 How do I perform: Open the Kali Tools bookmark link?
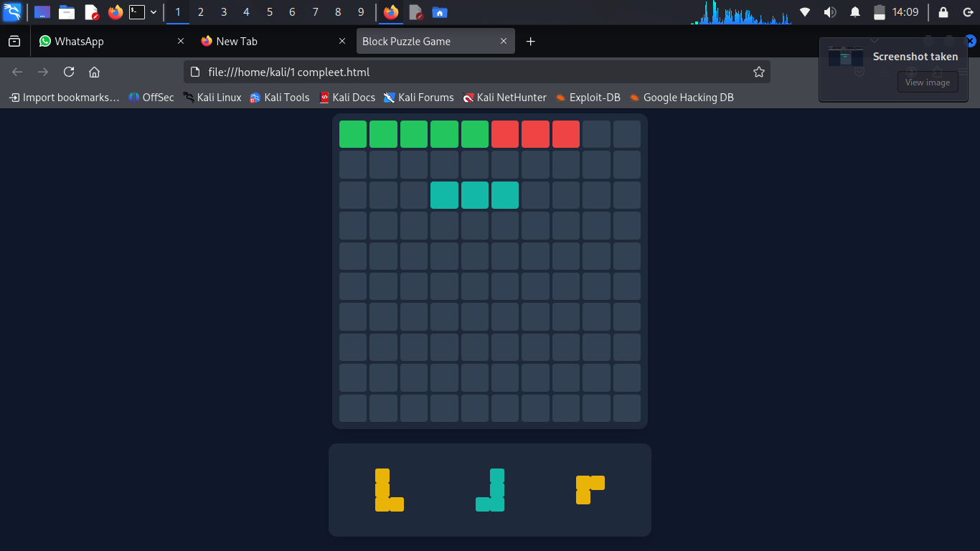point(279,98)
